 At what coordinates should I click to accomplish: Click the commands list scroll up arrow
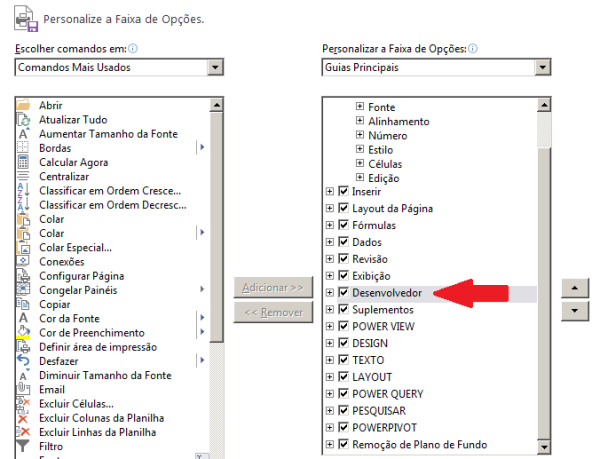point(217,105)
